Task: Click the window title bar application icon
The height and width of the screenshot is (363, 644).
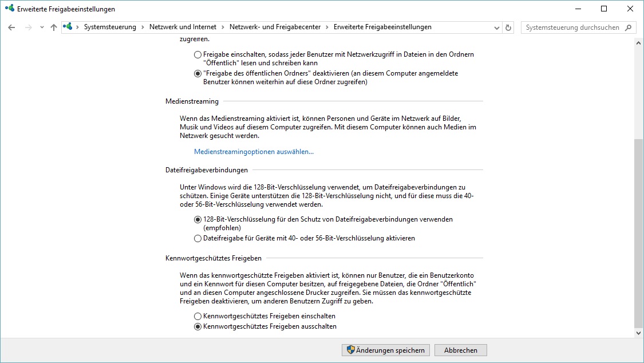Action: pyautogui.click(x=9, y=9)
